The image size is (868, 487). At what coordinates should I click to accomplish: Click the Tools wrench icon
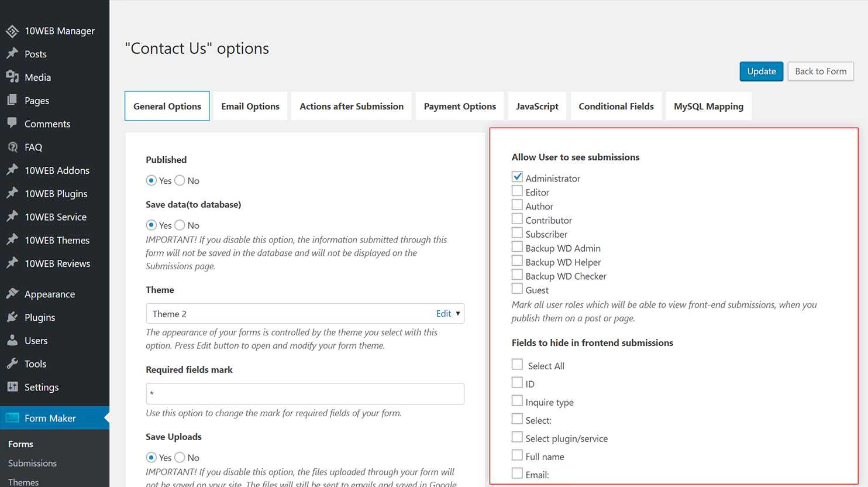coord(12,363)
